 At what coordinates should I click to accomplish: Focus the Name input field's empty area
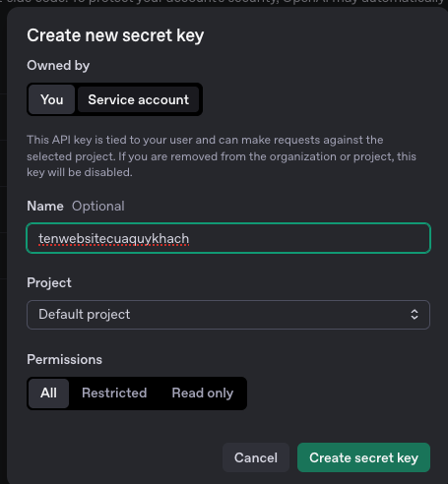[x=308, y=238]
